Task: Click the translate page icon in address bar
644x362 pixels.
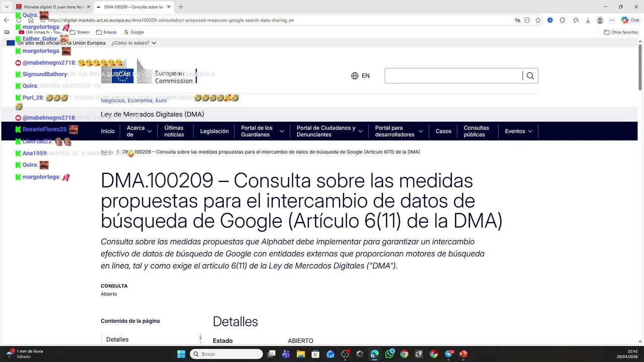Action: pyautogui.click(x=517, y=20)
